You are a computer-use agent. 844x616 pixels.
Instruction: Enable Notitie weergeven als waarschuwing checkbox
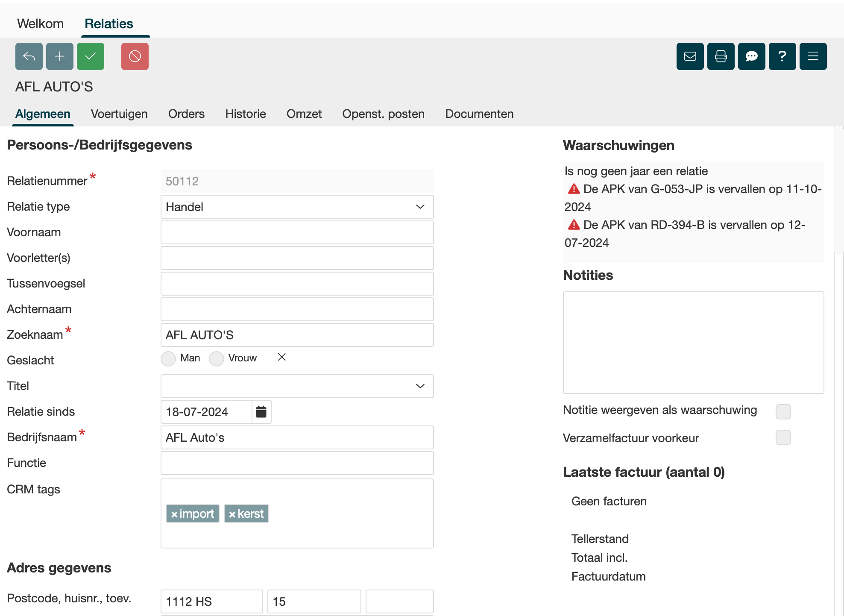click(783, 412)
